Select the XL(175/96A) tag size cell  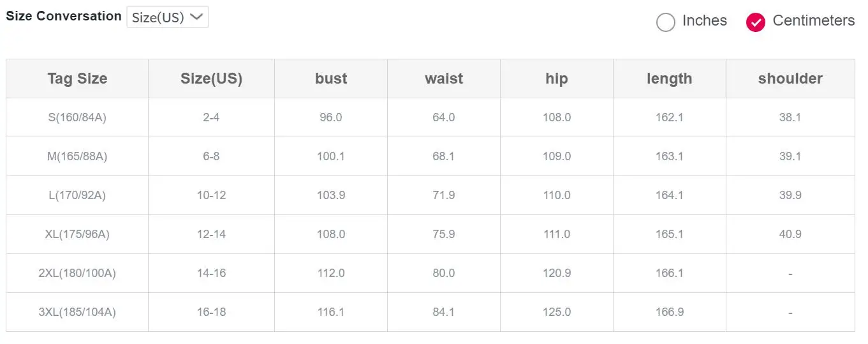coord(77,234)
